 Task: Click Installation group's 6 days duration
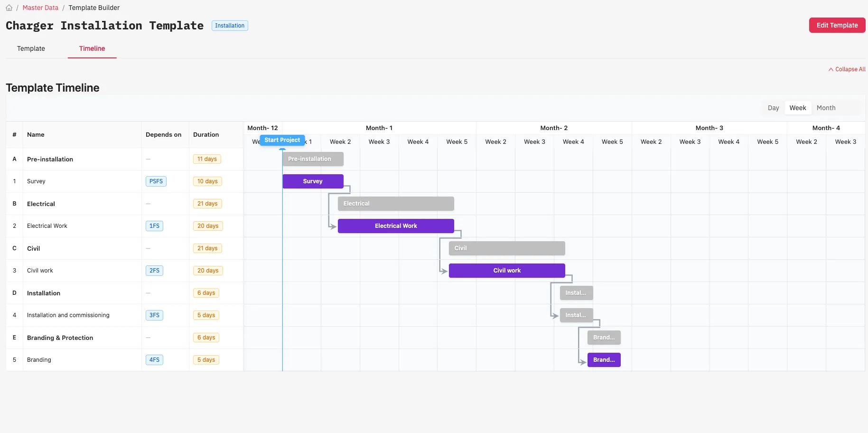pos(206,293)
